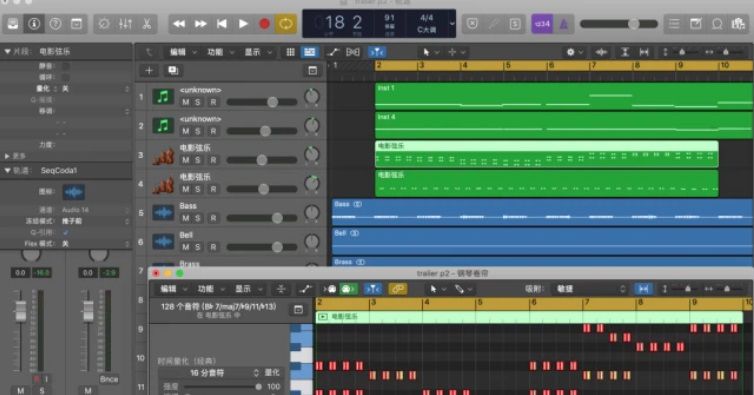Click the red Record button
The height and width of the screenshot is (395, 754).
[x=264, y=24]
